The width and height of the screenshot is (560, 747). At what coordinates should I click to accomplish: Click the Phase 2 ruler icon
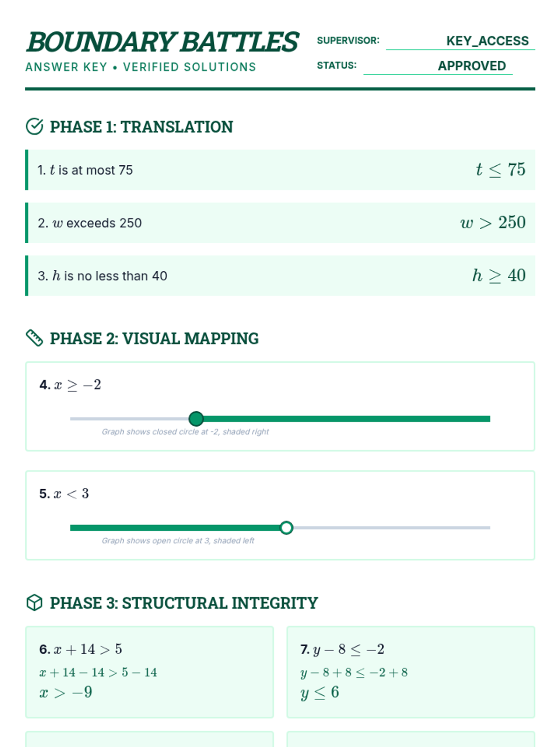pos(35,338)
